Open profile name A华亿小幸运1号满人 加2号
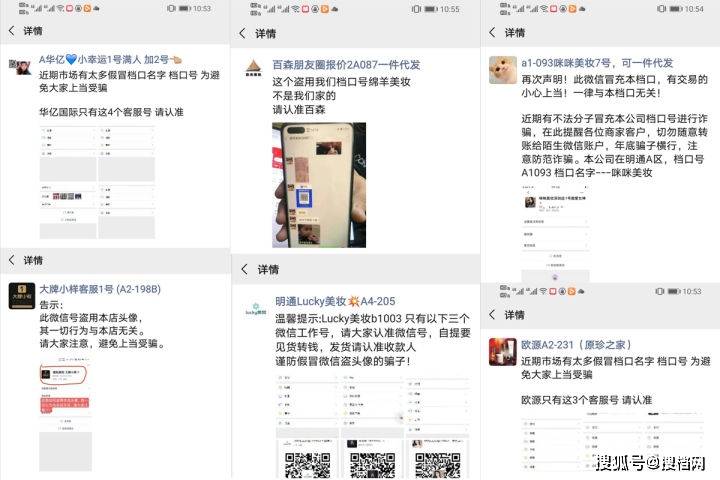Image resolution: width=720 pixels, height=480 pixels. [x=110, y=59]
